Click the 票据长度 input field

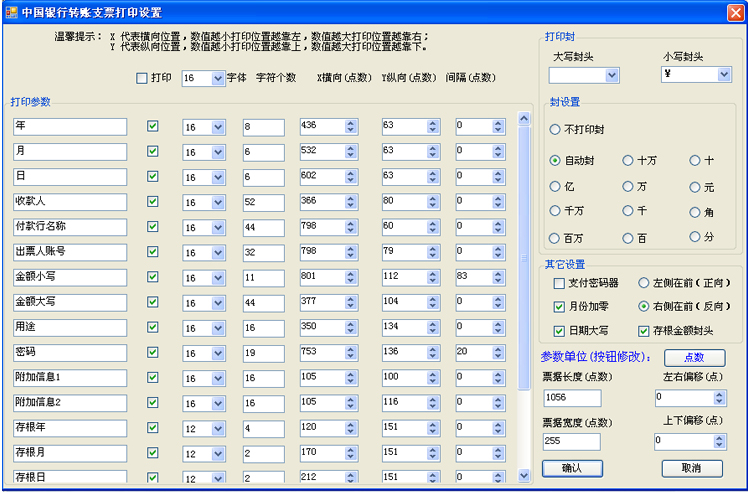(x=572, y=398)
